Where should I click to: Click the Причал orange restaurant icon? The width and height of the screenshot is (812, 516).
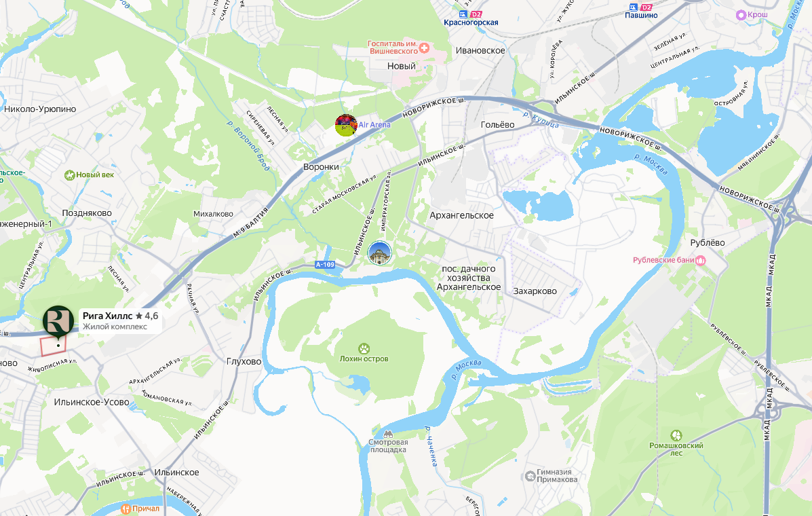coord(125,509)
